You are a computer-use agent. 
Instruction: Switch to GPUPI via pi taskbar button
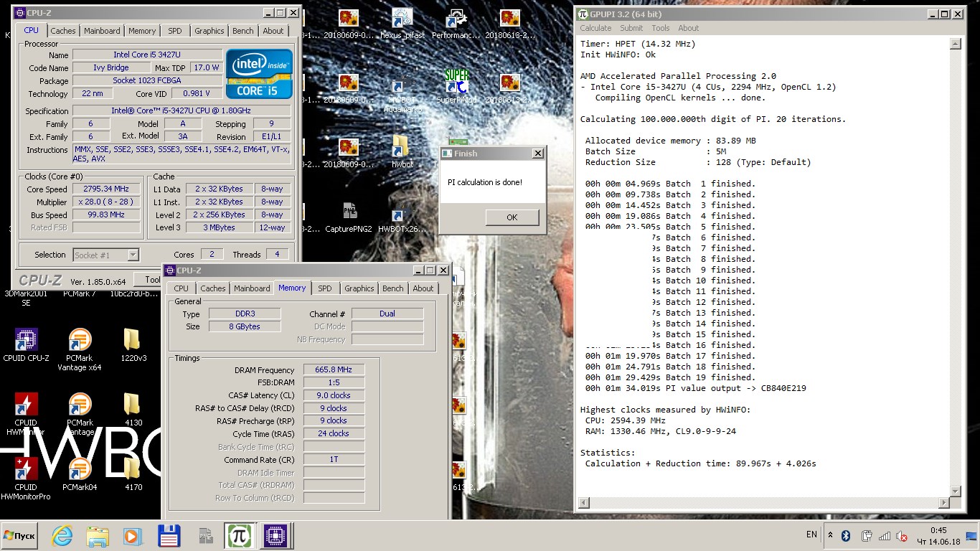coord(238,536)
